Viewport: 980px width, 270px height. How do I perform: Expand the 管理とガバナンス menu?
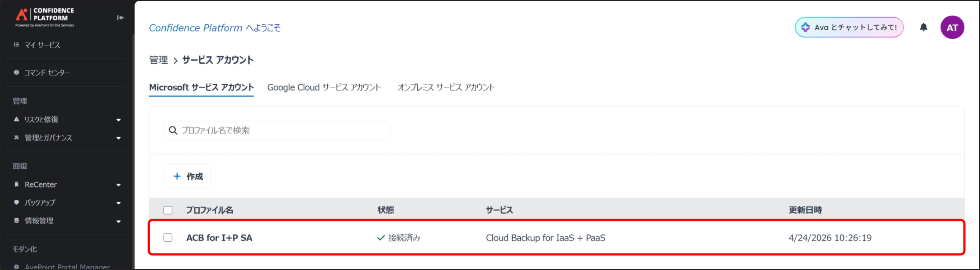click(119, 138)
